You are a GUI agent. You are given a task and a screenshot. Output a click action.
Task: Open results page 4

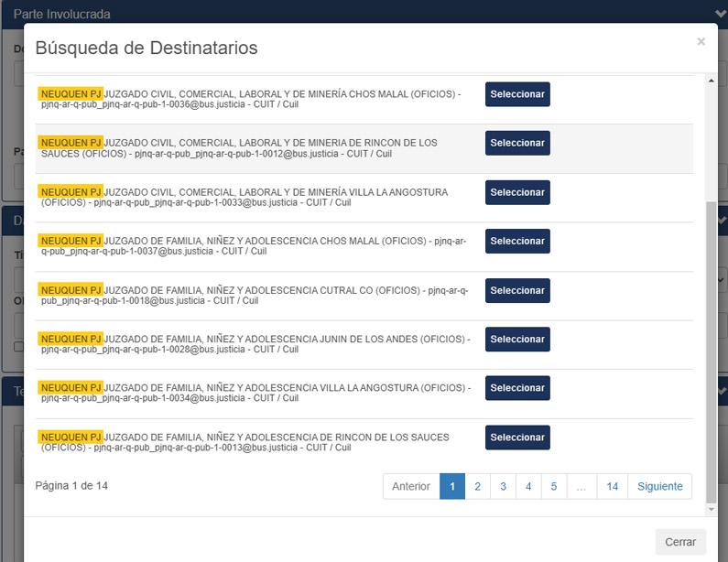(528, 486)
